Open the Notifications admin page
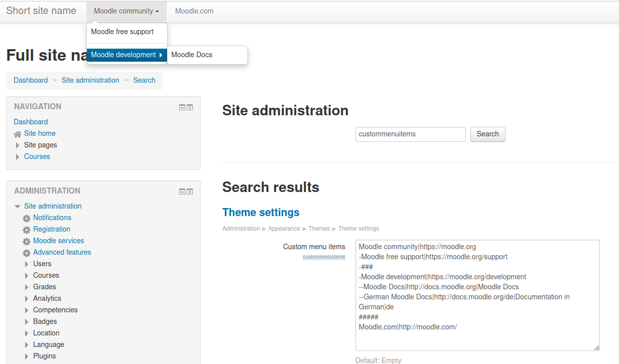 tap(52, 218)
